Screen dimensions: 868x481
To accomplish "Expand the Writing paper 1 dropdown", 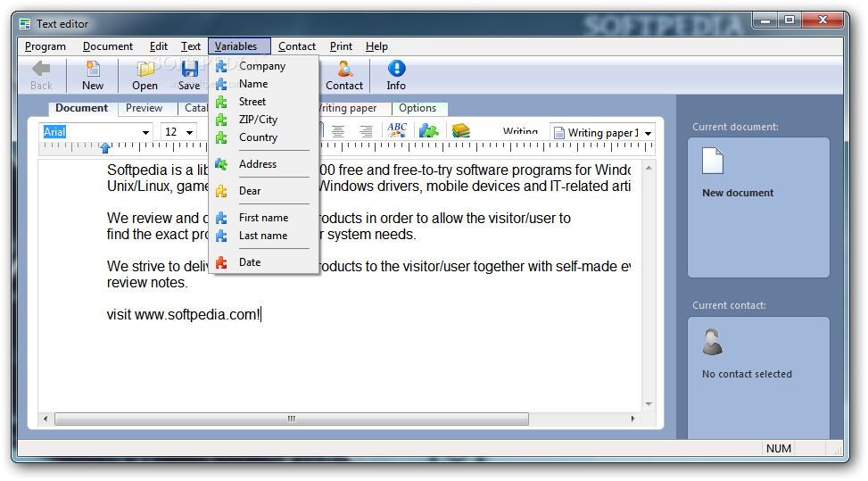I will pos(649,133).
